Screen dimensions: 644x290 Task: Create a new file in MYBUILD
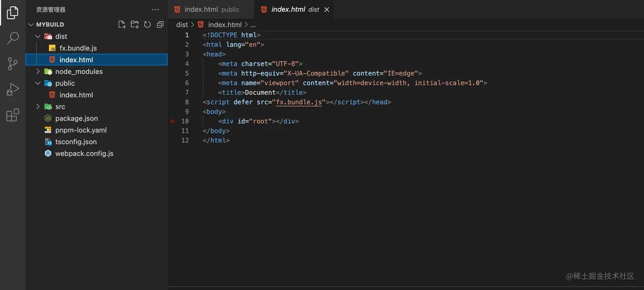click(122, 25)
